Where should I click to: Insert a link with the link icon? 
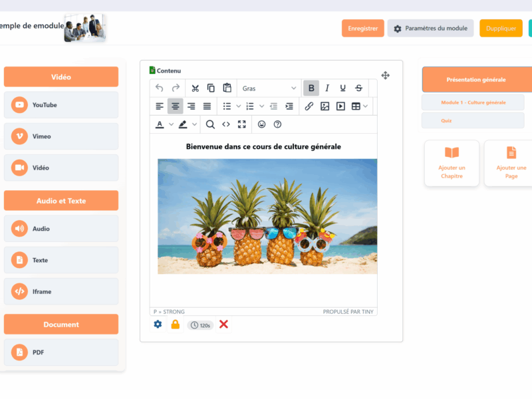coord(308,106)
